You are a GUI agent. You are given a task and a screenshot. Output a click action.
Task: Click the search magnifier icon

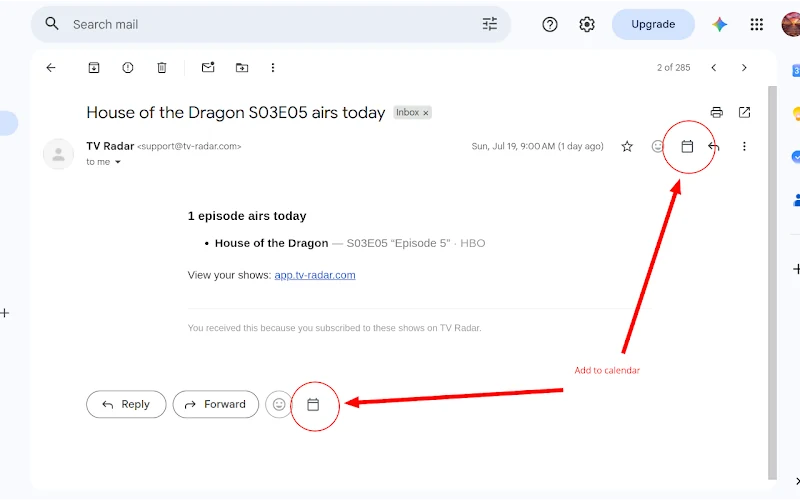[x=52, y=23]
